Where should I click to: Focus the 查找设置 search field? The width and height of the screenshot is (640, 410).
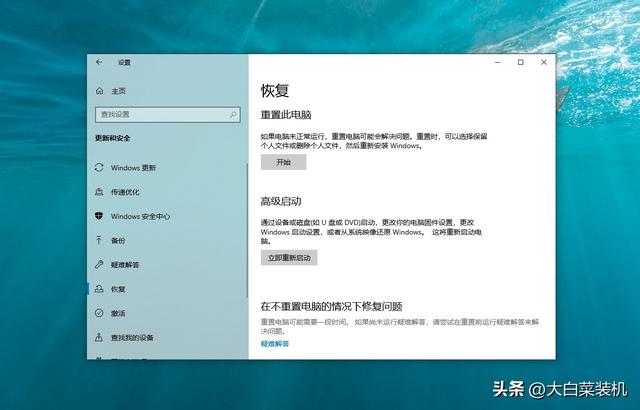(168, 115)
